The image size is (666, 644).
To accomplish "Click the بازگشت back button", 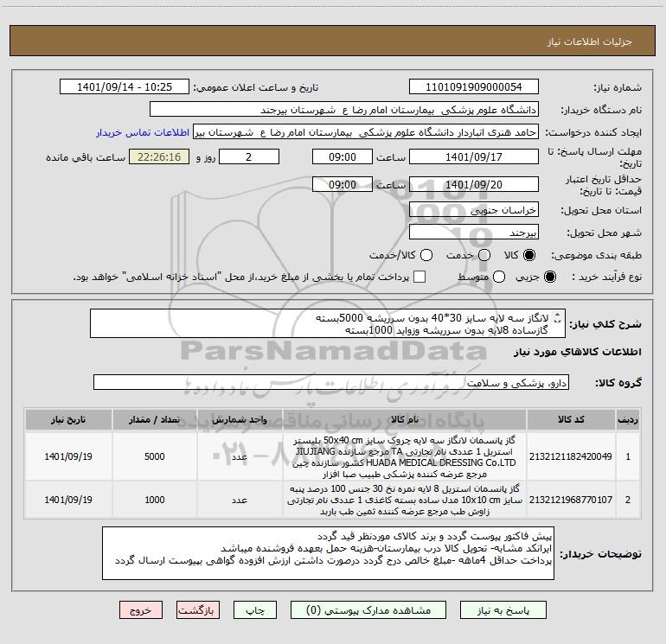I will (x=198, y=610).
